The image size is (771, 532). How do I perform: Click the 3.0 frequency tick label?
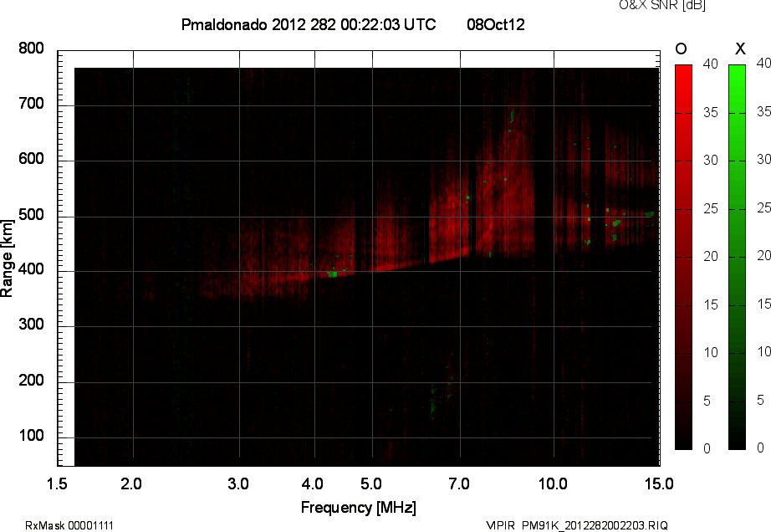tap(238, 483)
